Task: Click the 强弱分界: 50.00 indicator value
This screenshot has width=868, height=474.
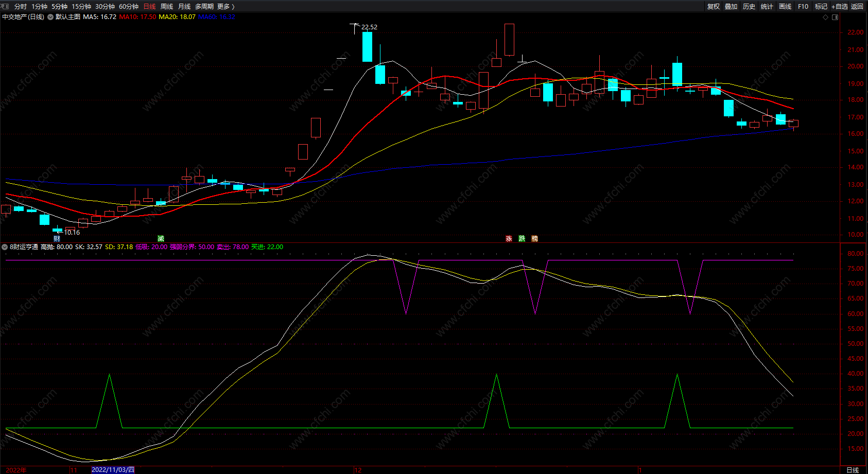Action: pos(192,247)
